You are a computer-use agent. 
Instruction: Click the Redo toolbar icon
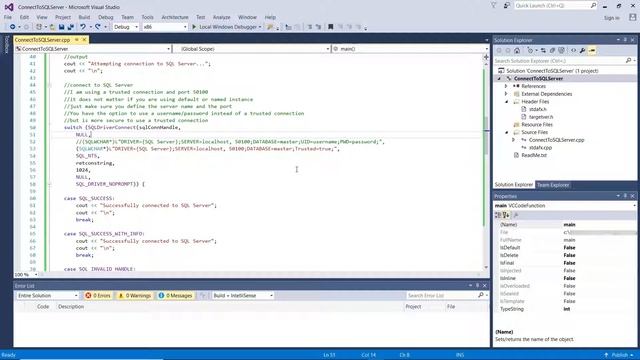(98, 27)
